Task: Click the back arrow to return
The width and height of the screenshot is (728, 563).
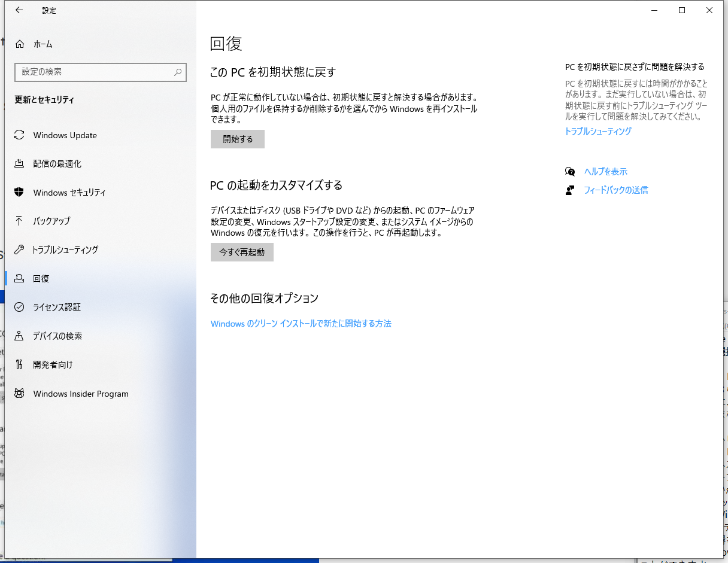Action: [x=19, y=10]
